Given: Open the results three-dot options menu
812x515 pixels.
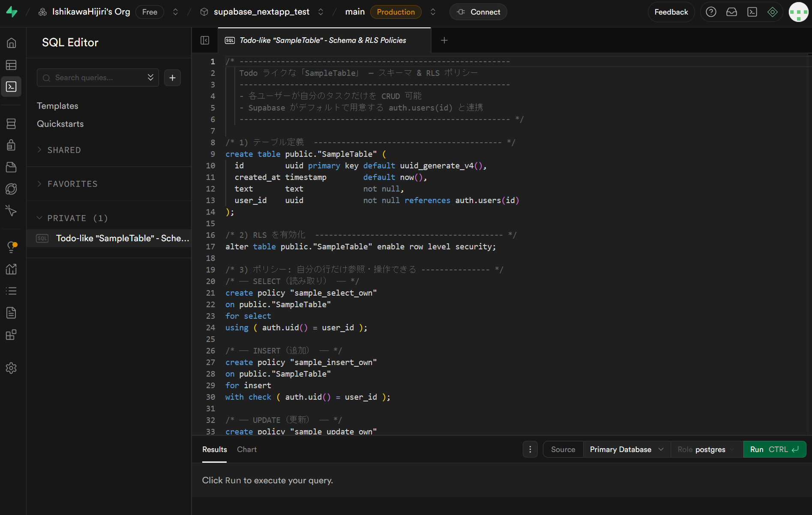Looking at the screenshot, I should (x=530, y=449).
